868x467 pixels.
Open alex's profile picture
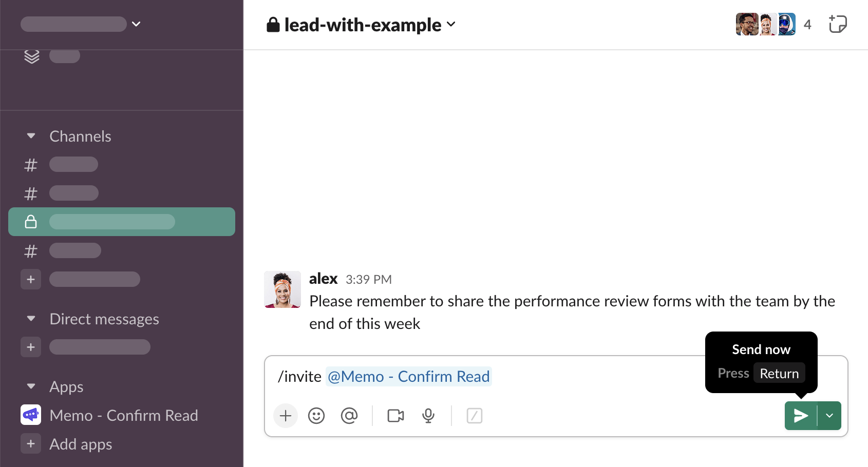coord(282,289)
